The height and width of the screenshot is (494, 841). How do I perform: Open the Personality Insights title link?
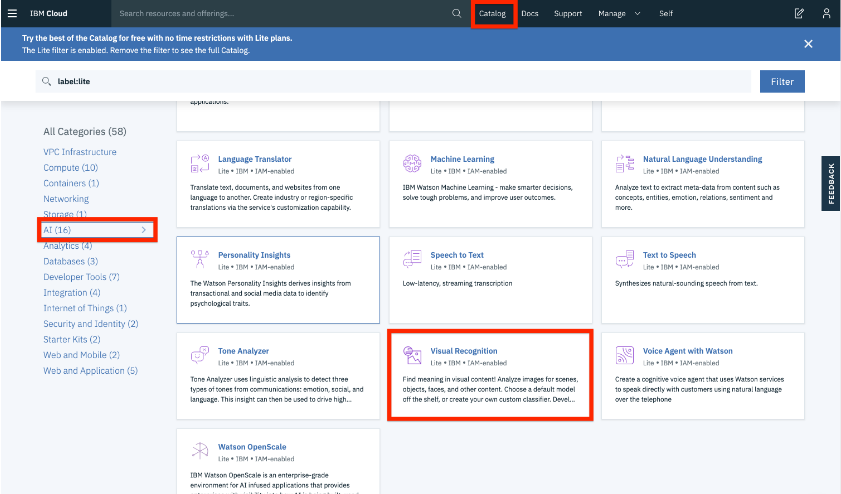[x=254, y=255]
